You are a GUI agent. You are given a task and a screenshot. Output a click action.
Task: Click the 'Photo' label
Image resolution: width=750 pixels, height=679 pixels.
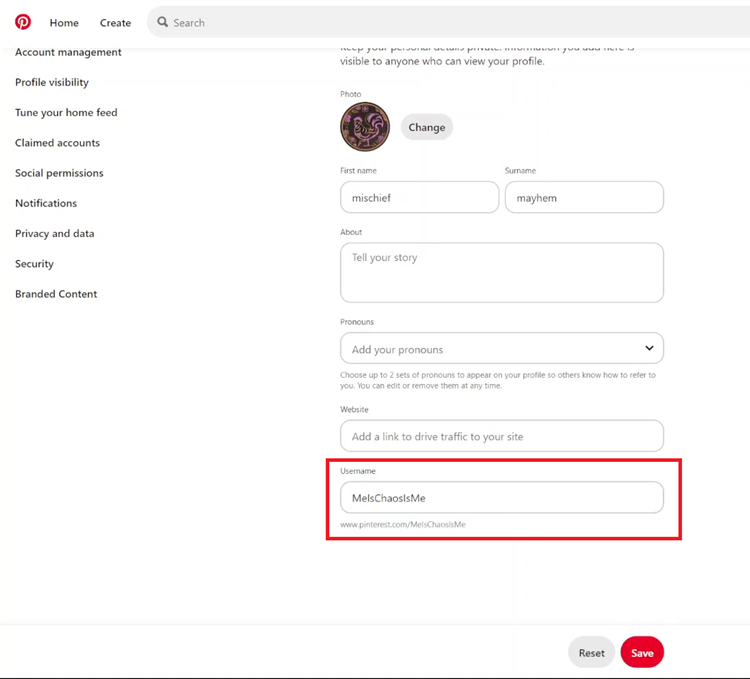tap(351, 94)
